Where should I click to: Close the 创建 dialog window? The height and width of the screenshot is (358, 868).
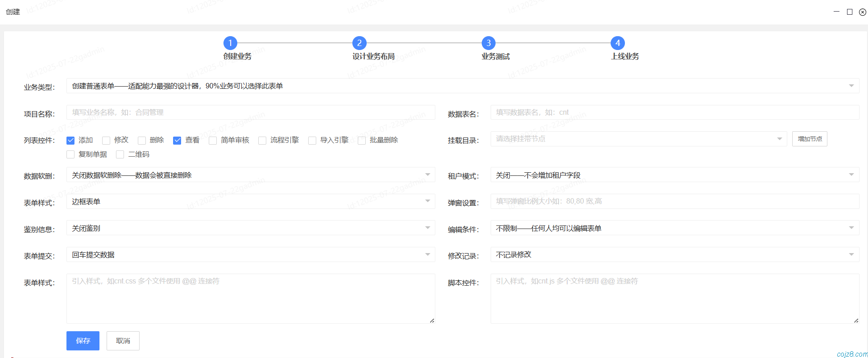coord(863,12)
